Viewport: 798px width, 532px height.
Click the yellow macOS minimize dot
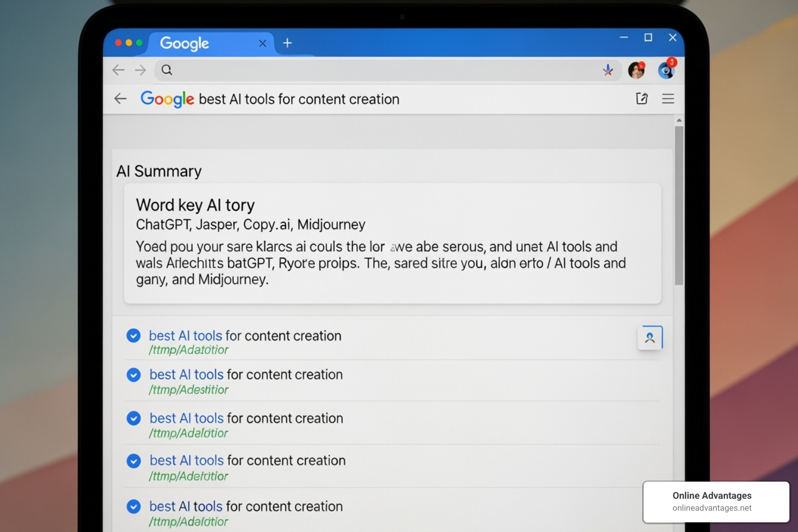(129, 43)
